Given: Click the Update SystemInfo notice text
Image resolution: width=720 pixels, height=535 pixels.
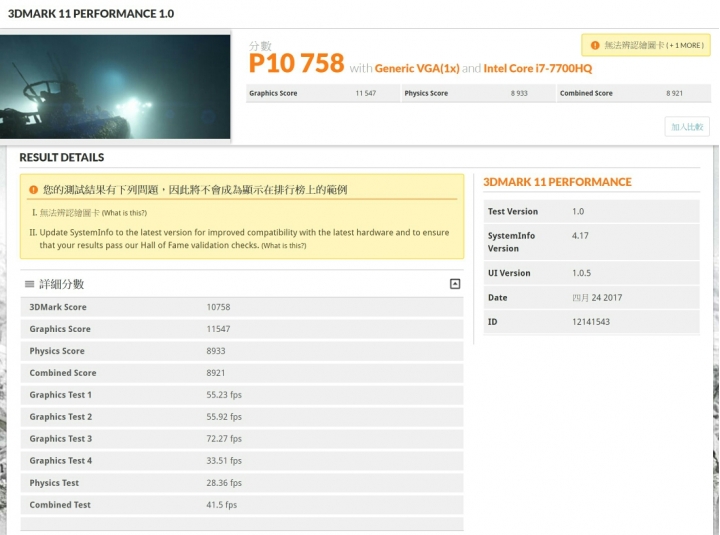Looking at the screenshot, I should [x=244, y=239].
